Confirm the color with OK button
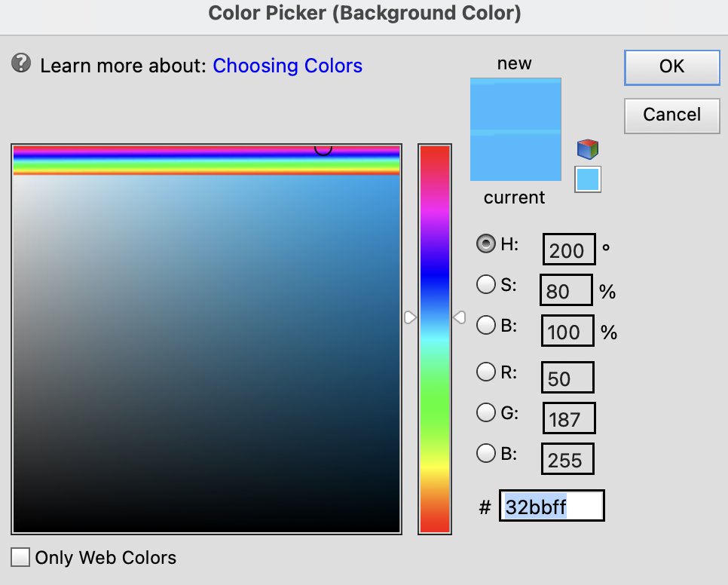The image size is (728, 585). pyautogui.click(x=671, y=66)
